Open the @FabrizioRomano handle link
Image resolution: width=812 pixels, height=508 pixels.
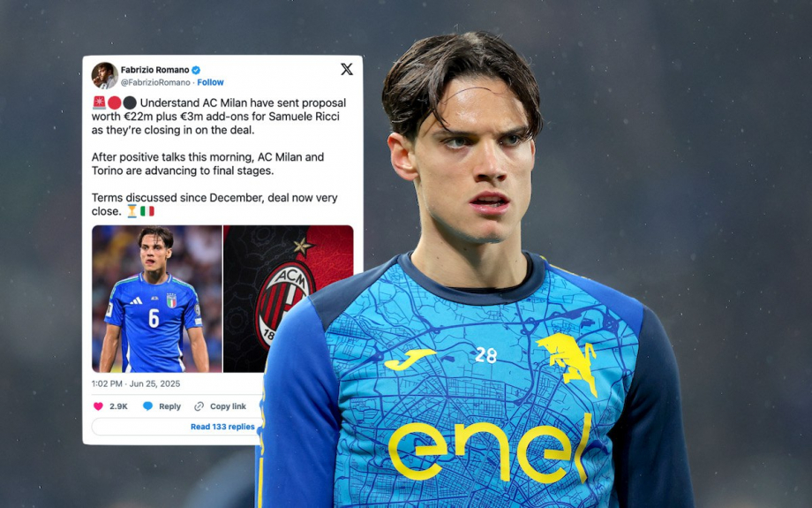click(x=155, y=82)
